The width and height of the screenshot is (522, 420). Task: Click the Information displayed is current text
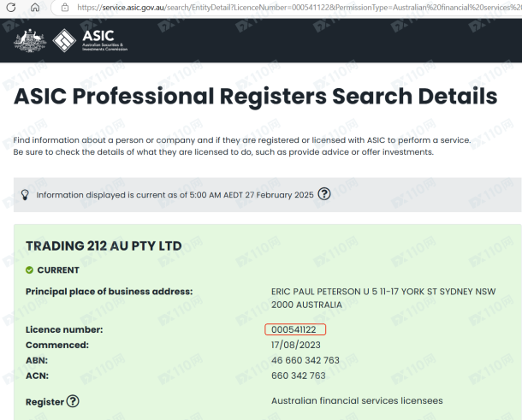pos(175,195)
